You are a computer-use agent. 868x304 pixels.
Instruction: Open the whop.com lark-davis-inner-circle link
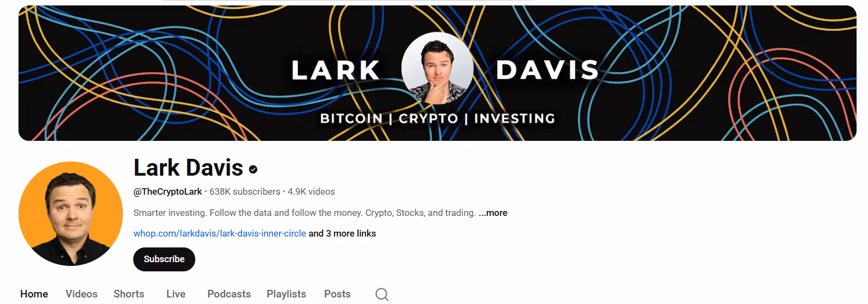pos(220,233)
